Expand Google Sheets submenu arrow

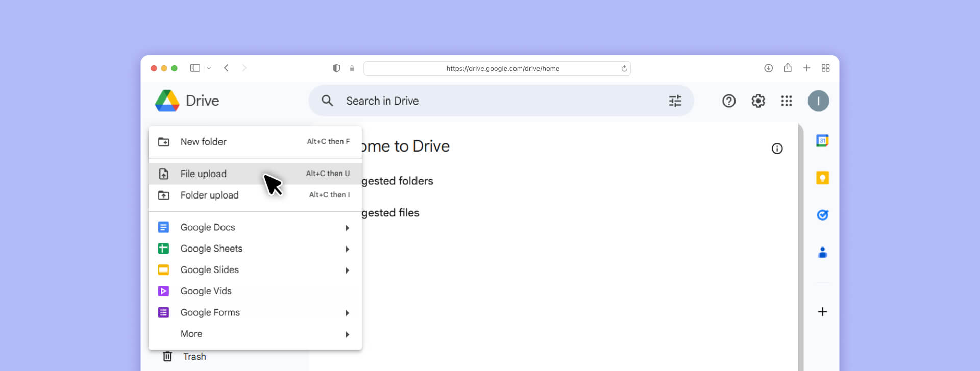tap(347, 249)
